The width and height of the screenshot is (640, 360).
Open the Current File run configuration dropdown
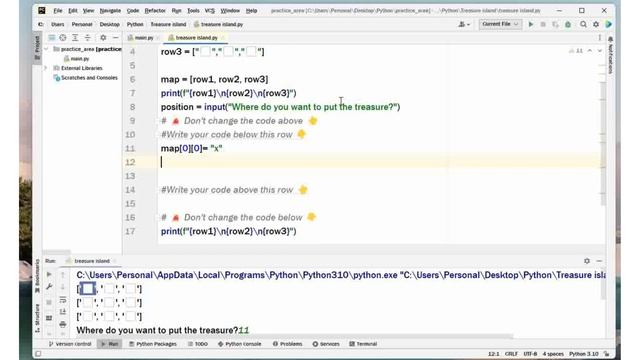coord(500,24)
